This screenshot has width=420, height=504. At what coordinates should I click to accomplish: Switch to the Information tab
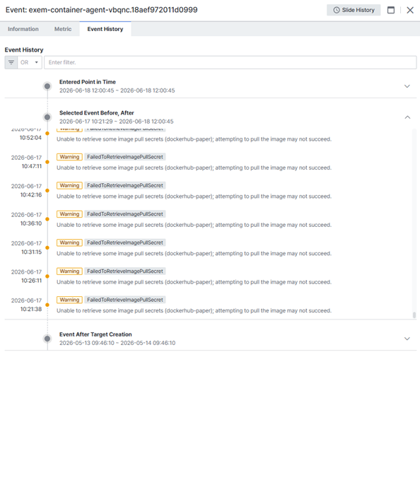point(23,29)
